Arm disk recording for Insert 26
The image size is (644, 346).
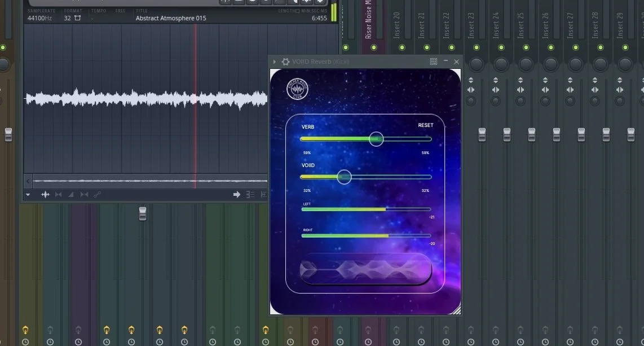click(x=545, y=330)
